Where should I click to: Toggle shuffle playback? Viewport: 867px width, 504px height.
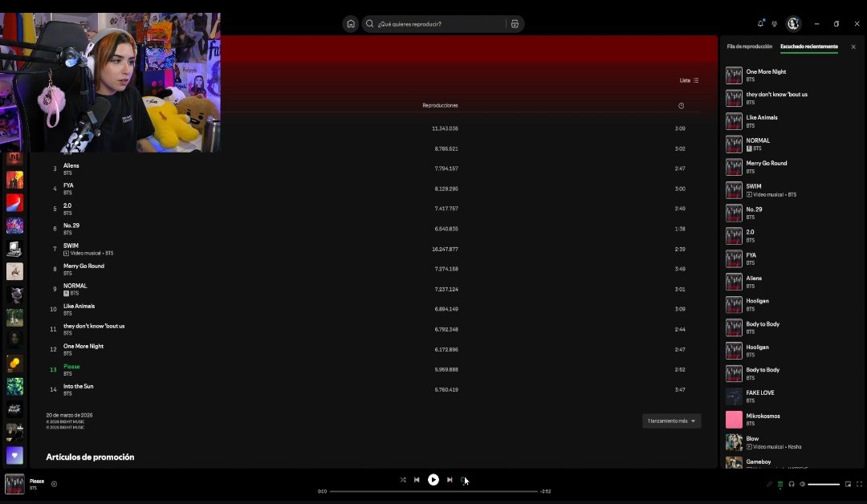[403, 480]
